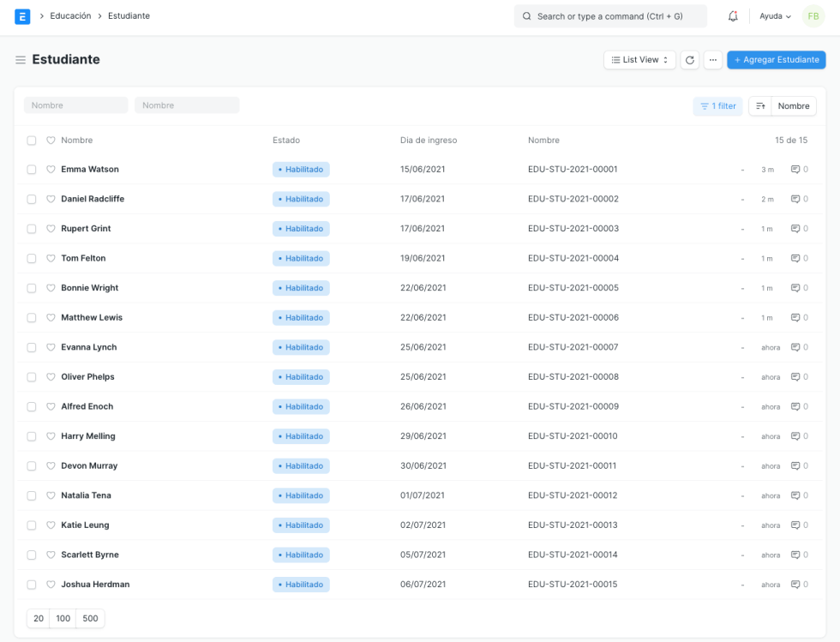Like Oliver Phelps with heart icon
This screenshot has height=642, width=840.
coord(51,377)
